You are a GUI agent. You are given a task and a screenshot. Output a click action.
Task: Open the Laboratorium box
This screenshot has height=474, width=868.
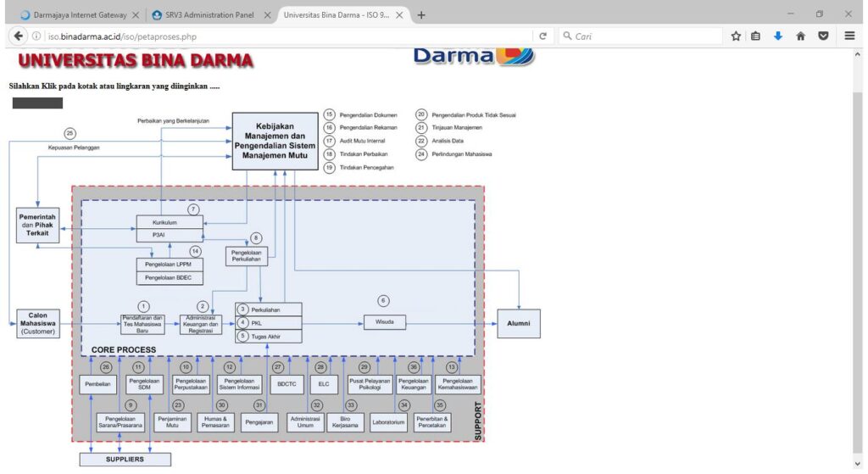388,422
